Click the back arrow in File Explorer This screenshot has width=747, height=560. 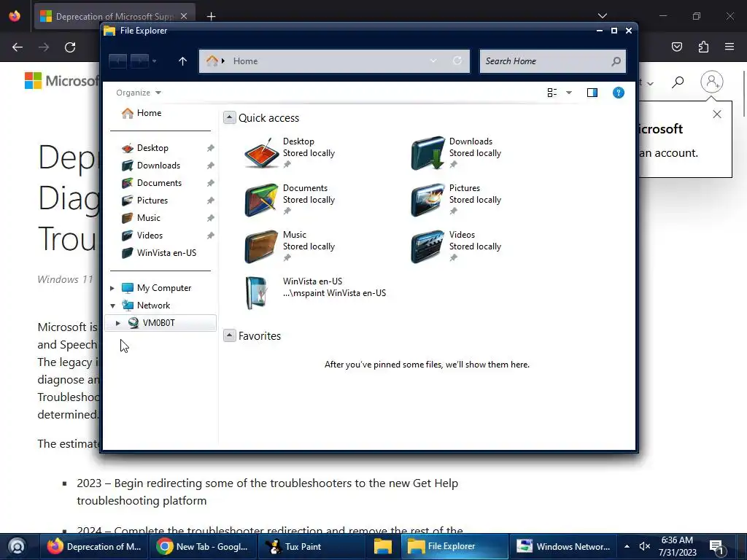(117, 61)
